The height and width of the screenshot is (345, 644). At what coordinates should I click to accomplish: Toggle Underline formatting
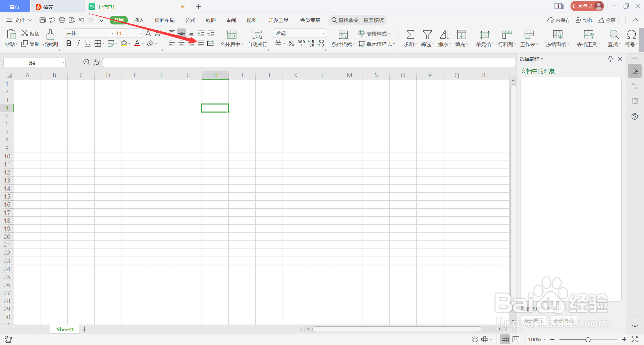[x=88, y=43]
